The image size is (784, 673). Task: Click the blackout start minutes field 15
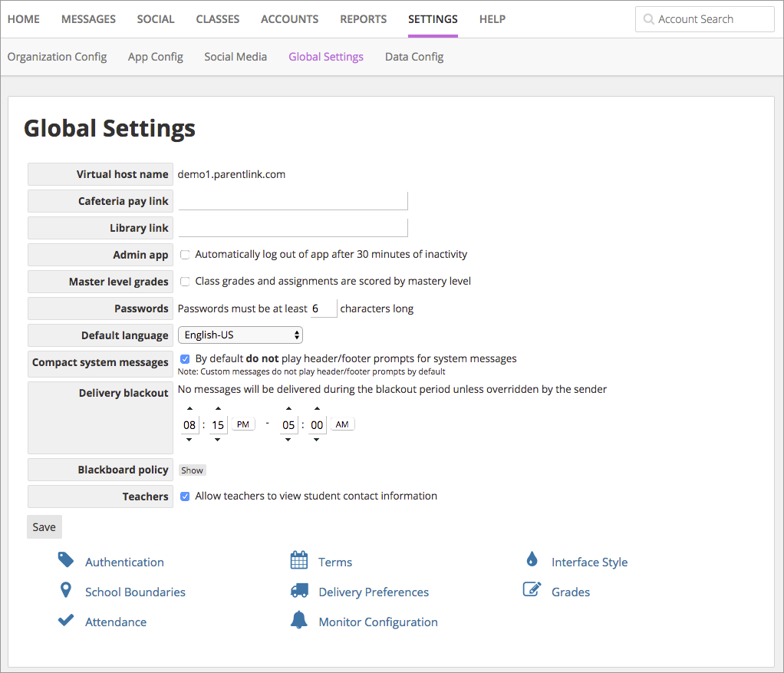pos(218,425)
